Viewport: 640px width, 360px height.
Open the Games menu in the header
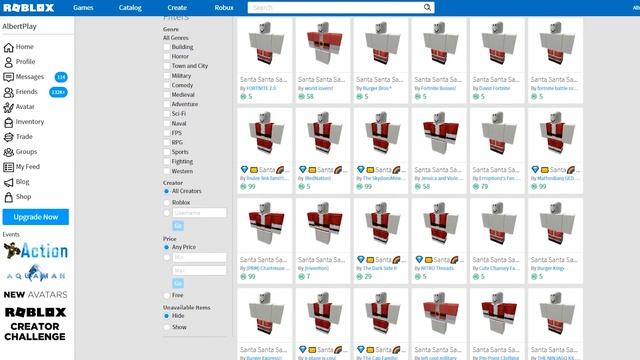(83, 8)
